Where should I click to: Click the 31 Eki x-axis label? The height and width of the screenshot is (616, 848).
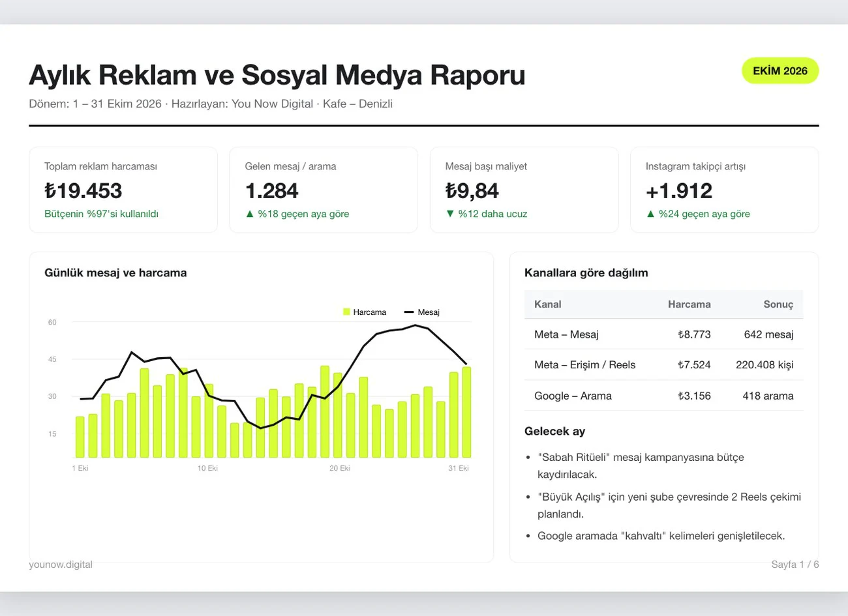pos(459,468)
